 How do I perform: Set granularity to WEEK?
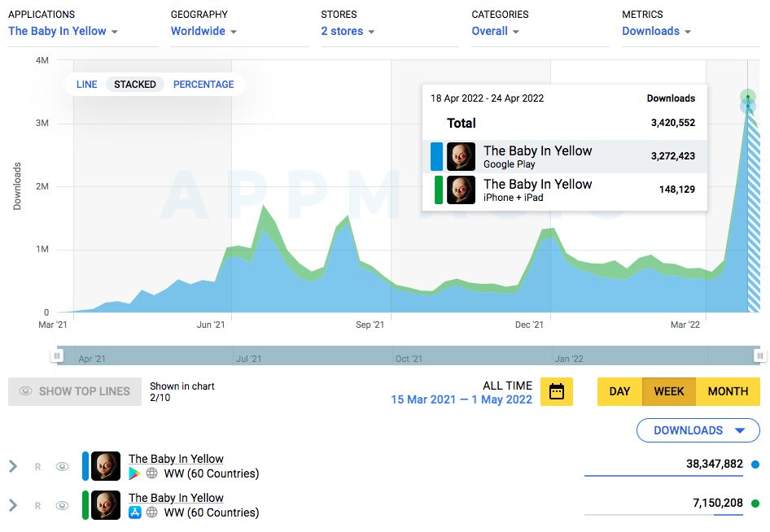pos(669,391)
